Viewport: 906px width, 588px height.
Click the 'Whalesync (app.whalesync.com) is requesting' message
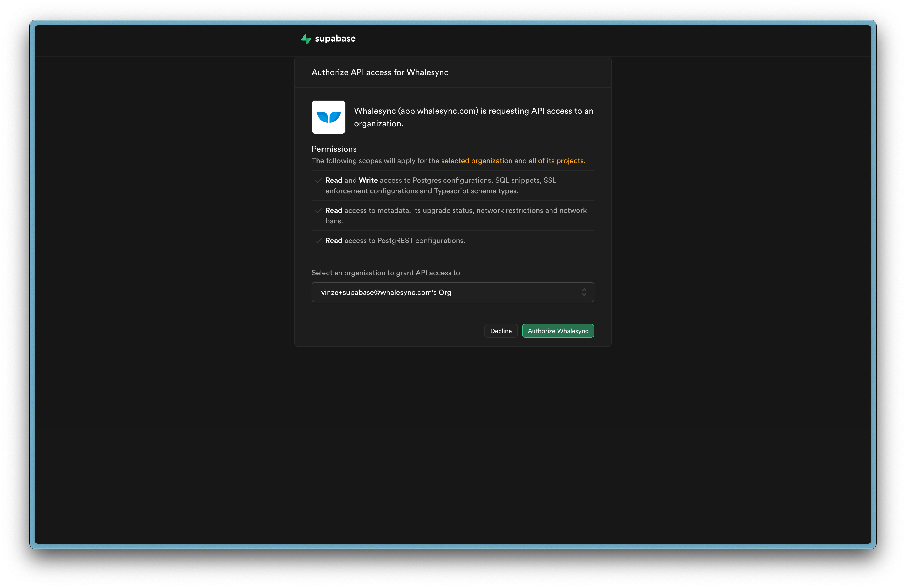474,117
